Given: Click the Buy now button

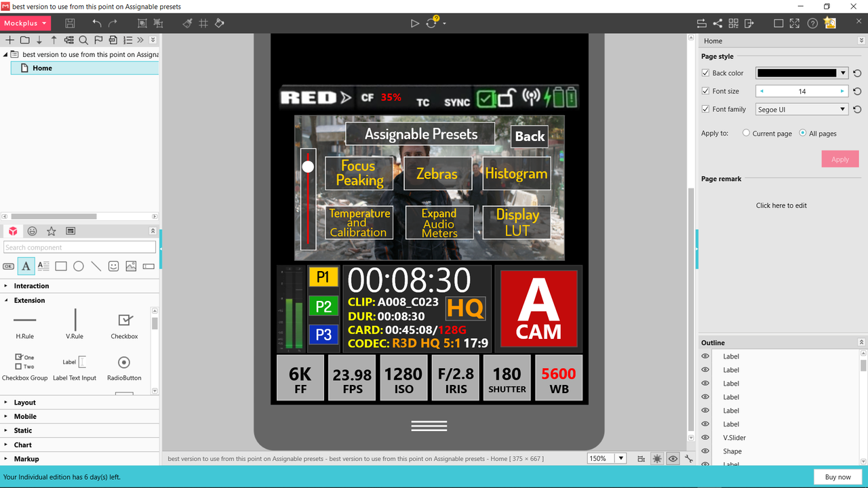Looking at the screenshot, I should click(838, 477).
